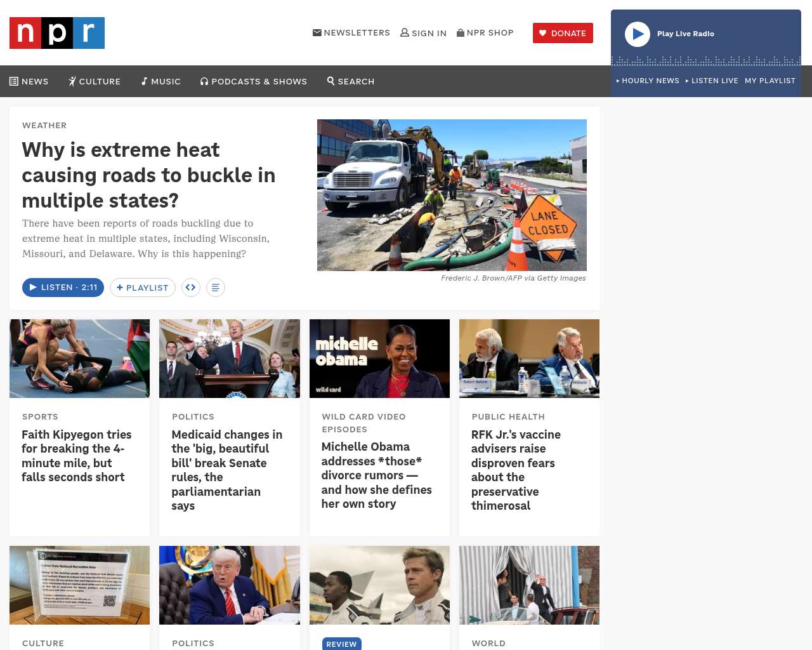Image resolution: width=812 pixels, height=650 pixels.
Task: Open the Faith Kipyegon runner thumbnail
Action: pyautogui.click(x=80, y=359)
